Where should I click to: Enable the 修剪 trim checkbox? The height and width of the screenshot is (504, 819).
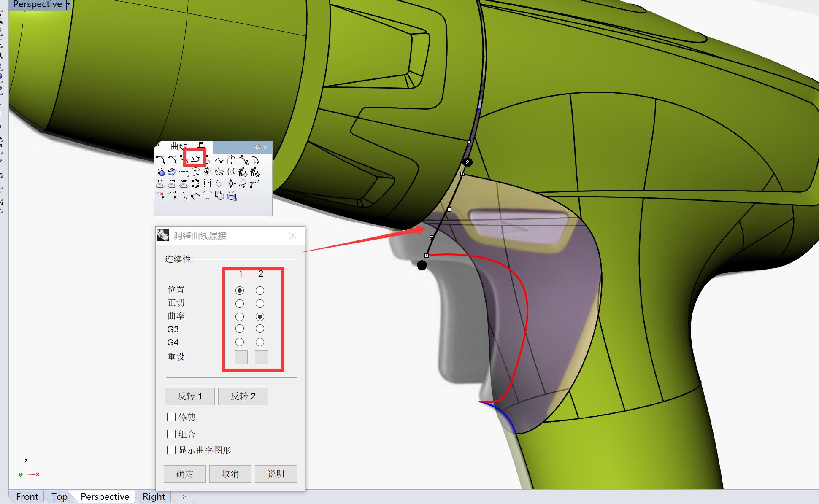coord(171,417)
